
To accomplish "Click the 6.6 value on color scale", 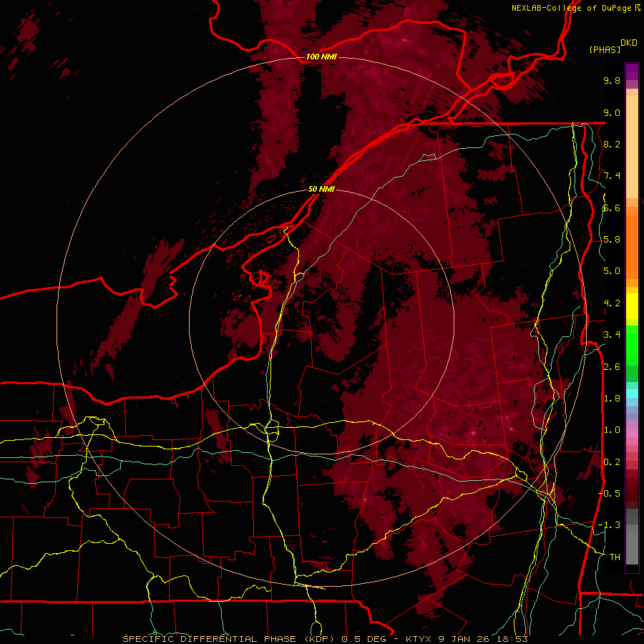I will 612,208.
